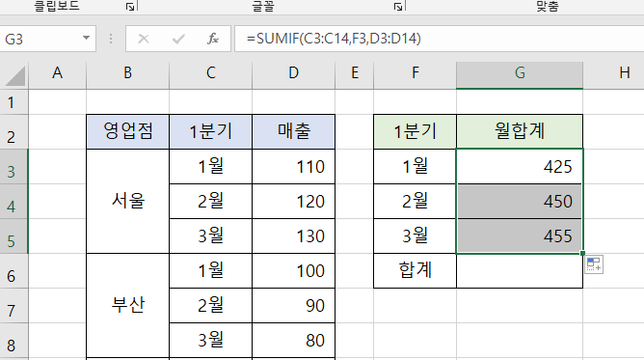Open the Insert Function fx dialog
Screen dimensions: 644x360
(213, 39)
